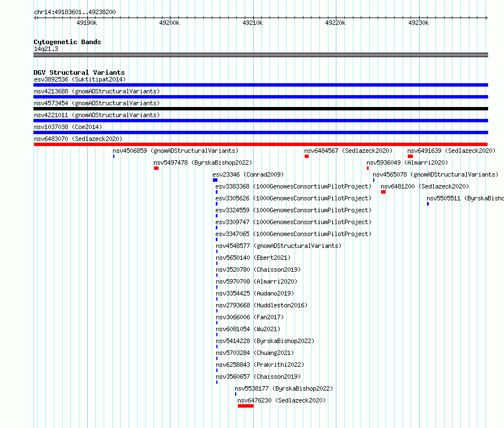Viewport: 504px width, 428px height.
Task: Select the nsv6484567 (Sedlazeck2020) label
Action: coord(348,151)
